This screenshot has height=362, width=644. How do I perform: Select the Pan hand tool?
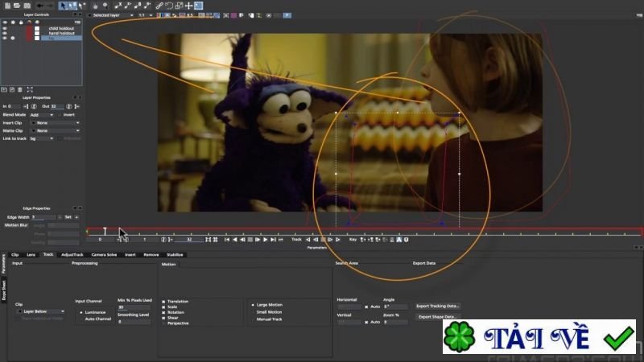95,6
